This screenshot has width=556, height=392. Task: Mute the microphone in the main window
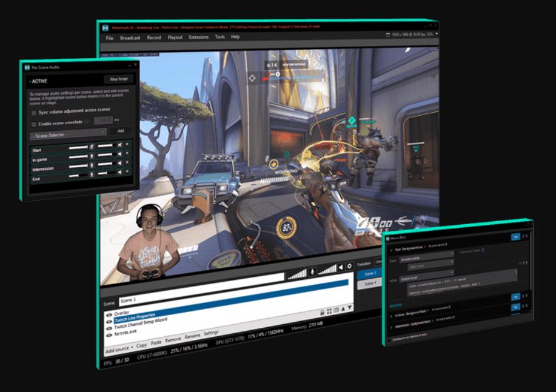click(312, 271)
